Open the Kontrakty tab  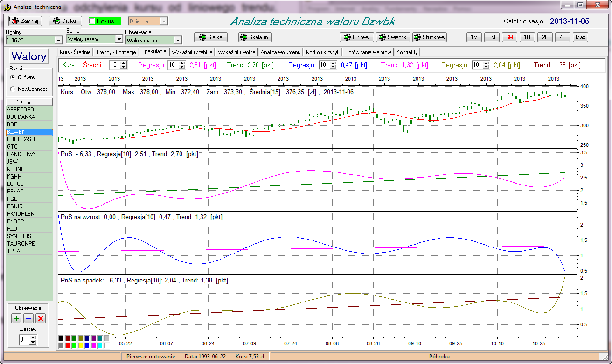(407, 52)
